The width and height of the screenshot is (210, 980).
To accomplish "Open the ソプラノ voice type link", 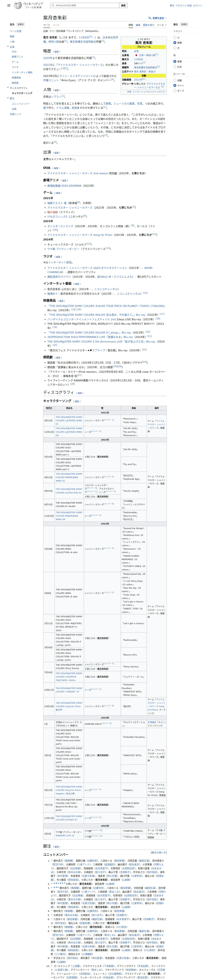I will point(56,97).
